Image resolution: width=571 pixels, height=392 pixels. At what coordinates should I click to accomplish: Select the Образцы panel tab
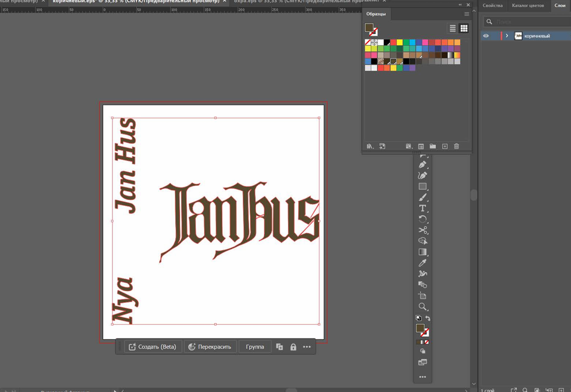click(376, 14)
